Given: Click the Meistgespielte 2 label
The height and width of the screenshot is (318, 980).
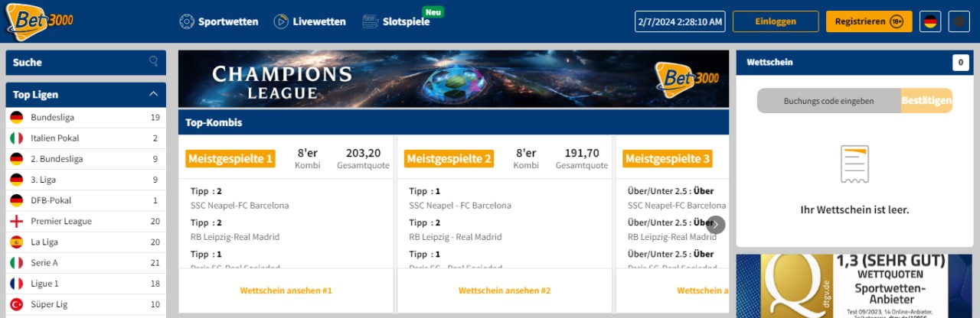Looking at the screenshot, I should click(x=449, y=159).
